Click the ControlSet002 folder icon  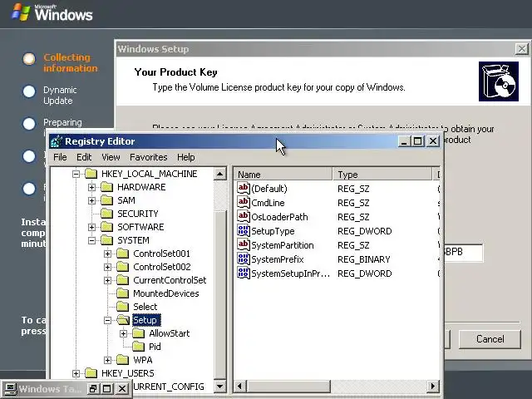tap(122, 267)
